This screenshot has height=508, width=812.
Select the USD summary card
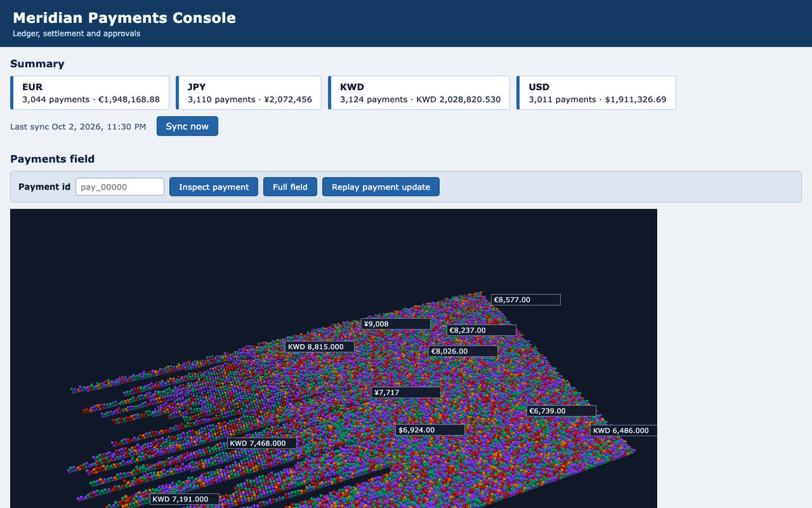(596, 93)
